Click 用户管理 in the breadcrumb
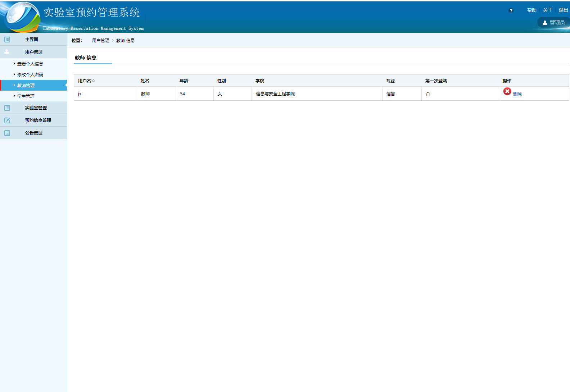Viewport: 570px width, 392px height. click(101, 41)
